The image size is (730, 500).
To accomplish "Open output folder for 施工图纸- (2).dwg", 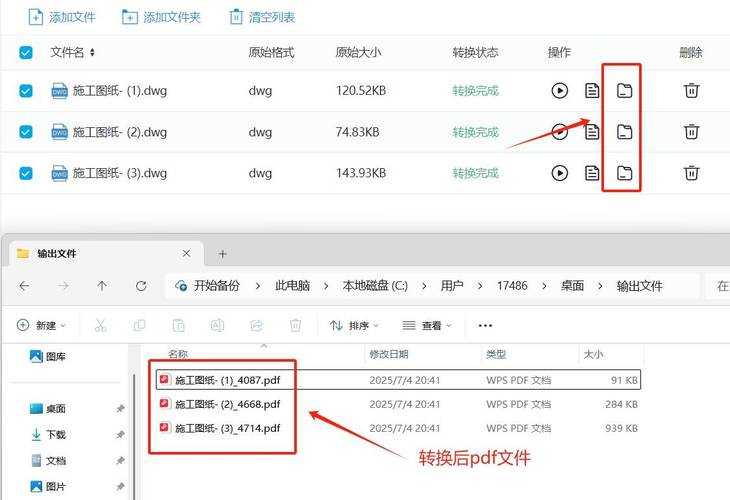I will pos(624,132).
